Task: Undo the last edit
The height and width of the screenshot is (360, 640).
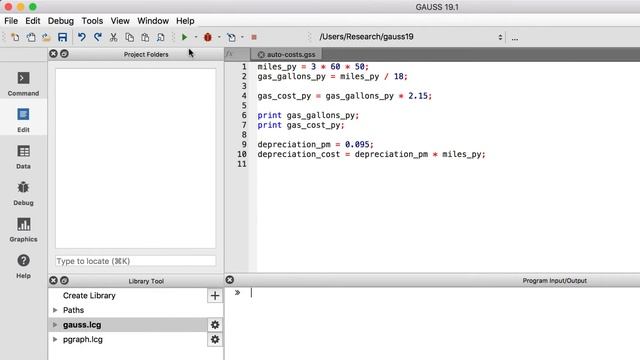Action: point(82,38)
